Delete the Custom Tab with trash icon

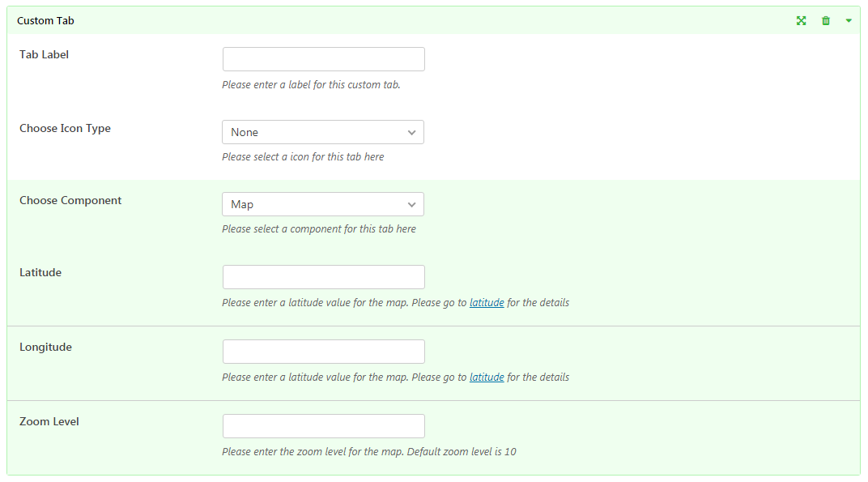click(825, 20)
